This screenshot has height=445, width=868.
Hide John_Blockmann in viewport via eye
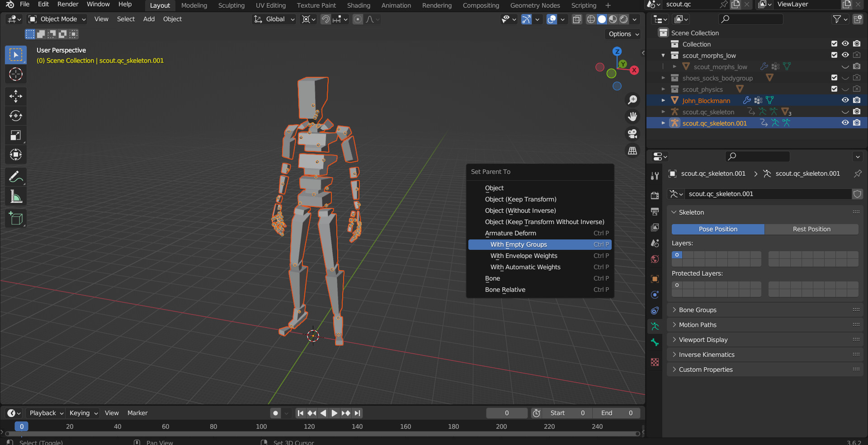pyautogui.click(x=845, y=100)
